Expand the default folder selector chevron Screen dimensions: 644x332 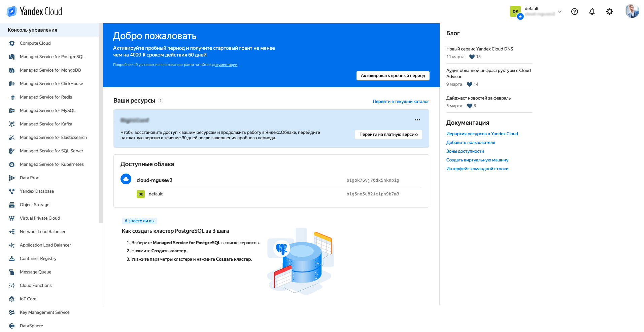[560, 11]
